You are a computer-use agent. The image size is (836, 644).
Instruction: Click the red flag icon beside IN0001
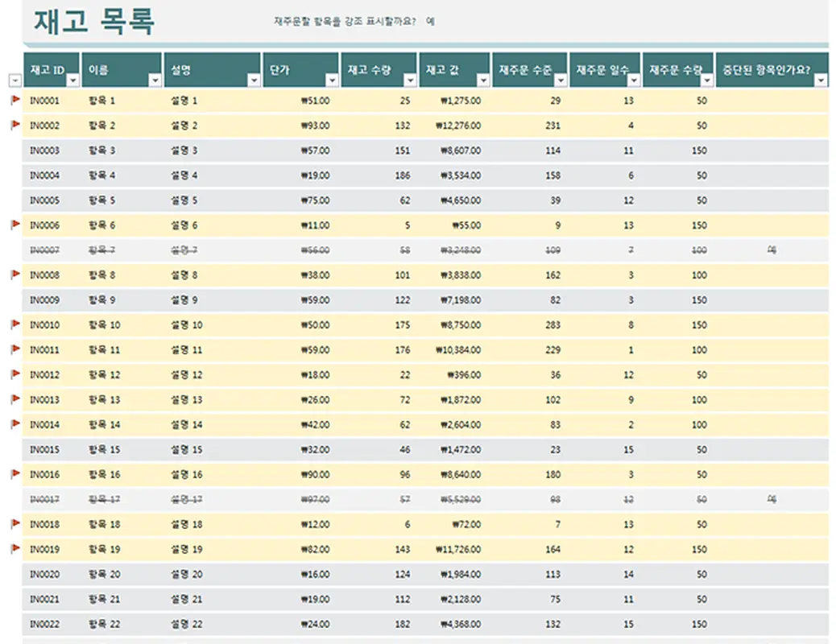coord(15,100)
